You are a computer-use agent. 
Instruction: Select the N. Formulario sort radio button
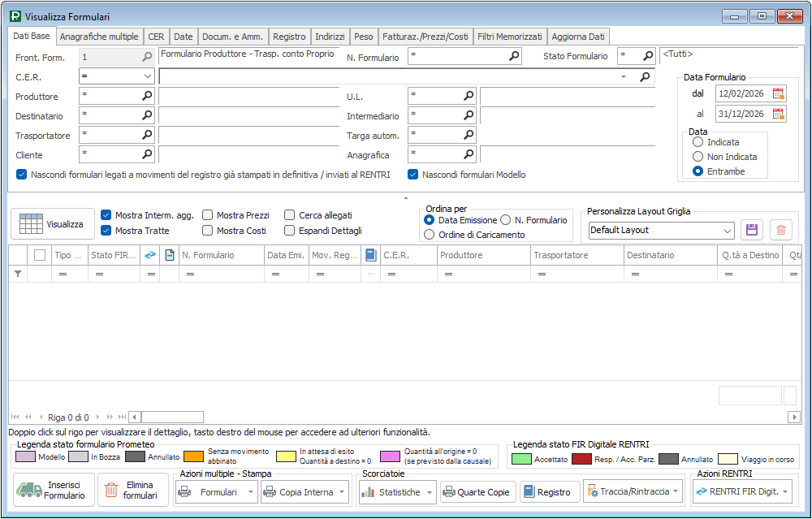[505, 220]
